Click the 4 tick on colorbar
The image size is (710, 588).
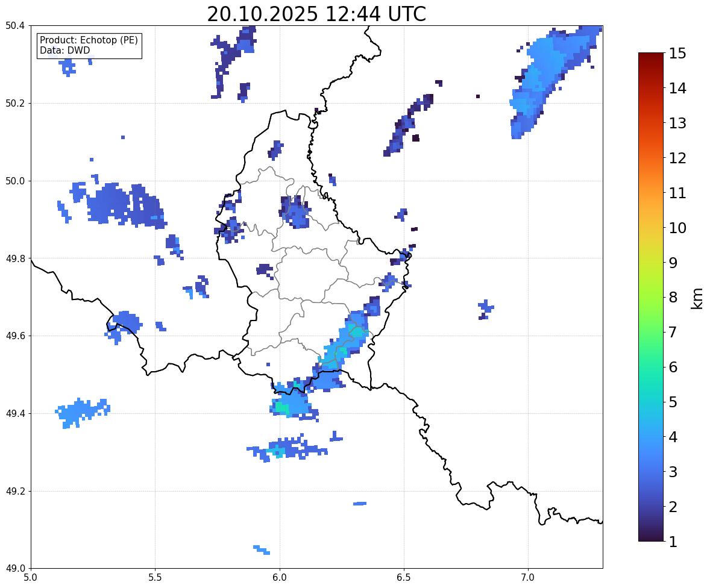point(673,437)
